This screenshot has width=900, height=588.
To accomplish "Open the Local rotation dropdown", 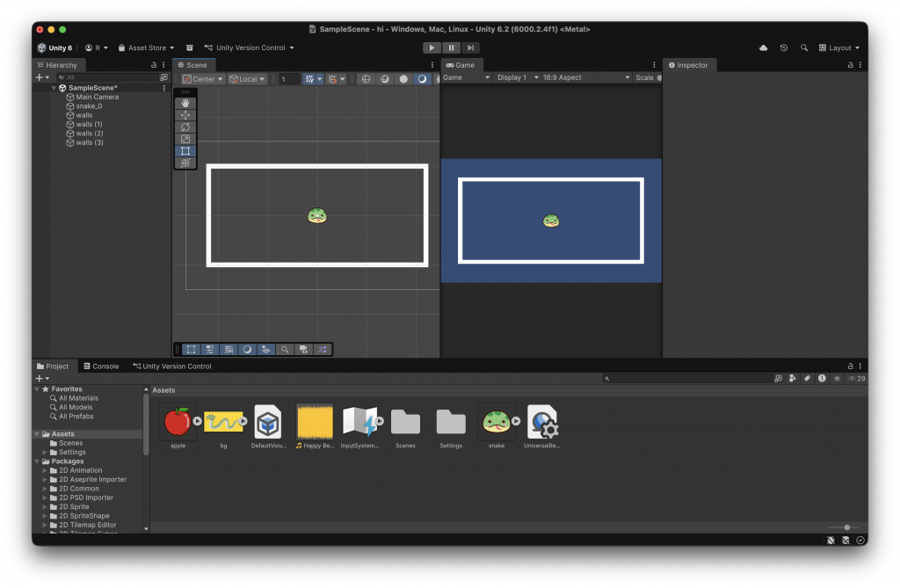I will 247,79.
